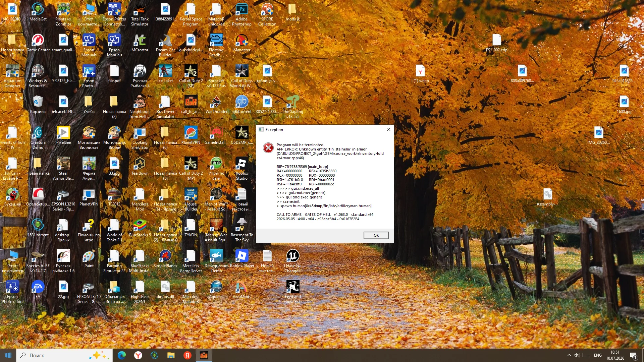Image resolution: width=644 pixels, height=362 pixels.
Task: Open the Game Center shortcut
Action: pos(38,43)
